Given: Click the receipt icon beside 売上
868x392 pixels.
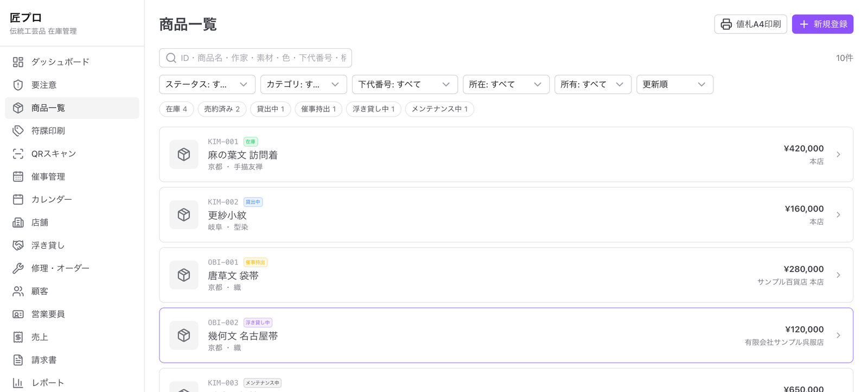Looking at the screenshot, I should (x=18, y=337).
